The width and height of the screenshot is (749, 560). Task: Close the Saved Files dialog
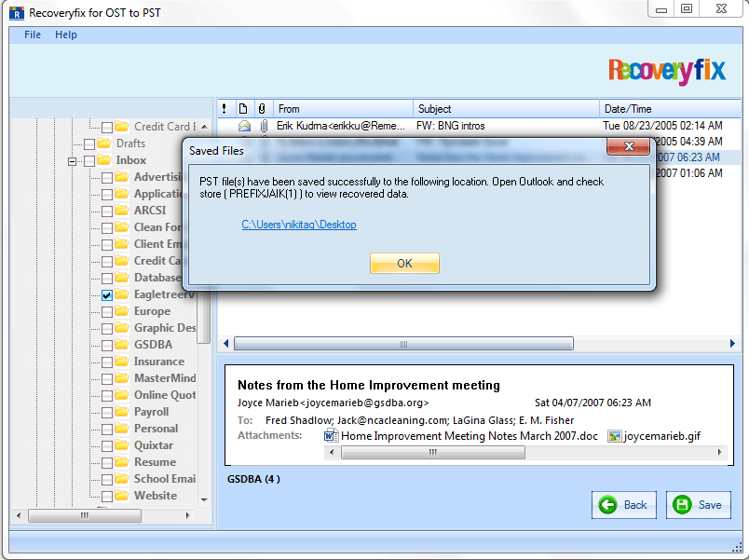point(629,146)
